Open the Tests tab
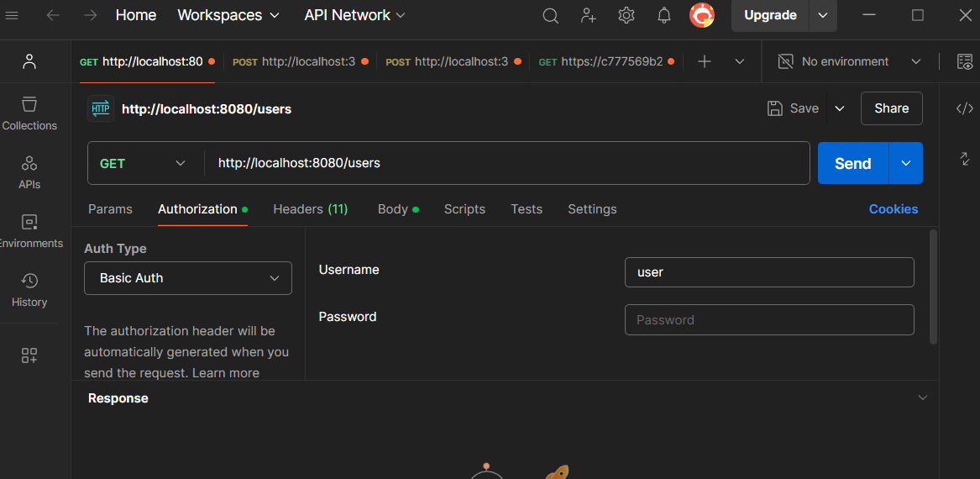This screenshot has height=479, width=980. pyautogui.click(x=527, y=209)
